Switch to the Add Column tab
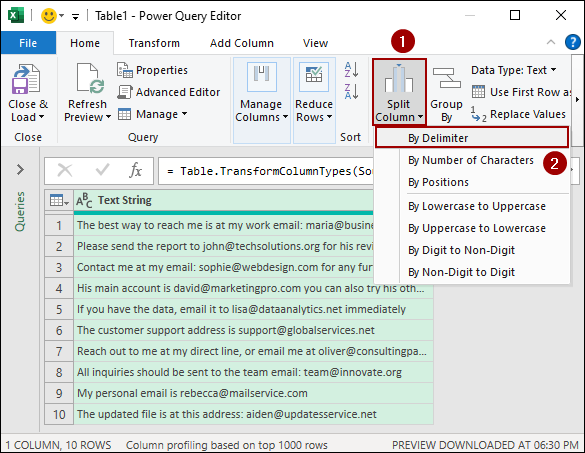The width and height of the screenshot is (585, 453). (x=242, y=43)
